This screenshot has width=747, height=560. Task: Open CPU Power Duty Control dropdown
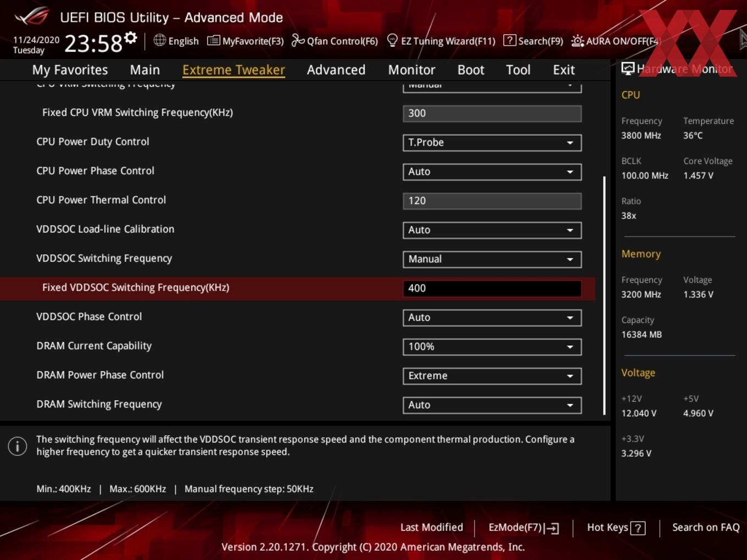492,143
